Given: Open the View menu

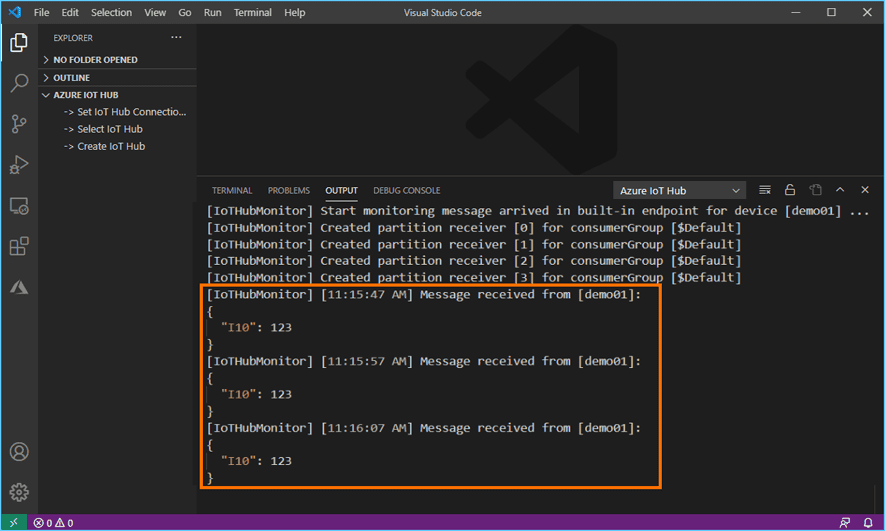Looking at the screenshot, I should click(x=155, y=12).
